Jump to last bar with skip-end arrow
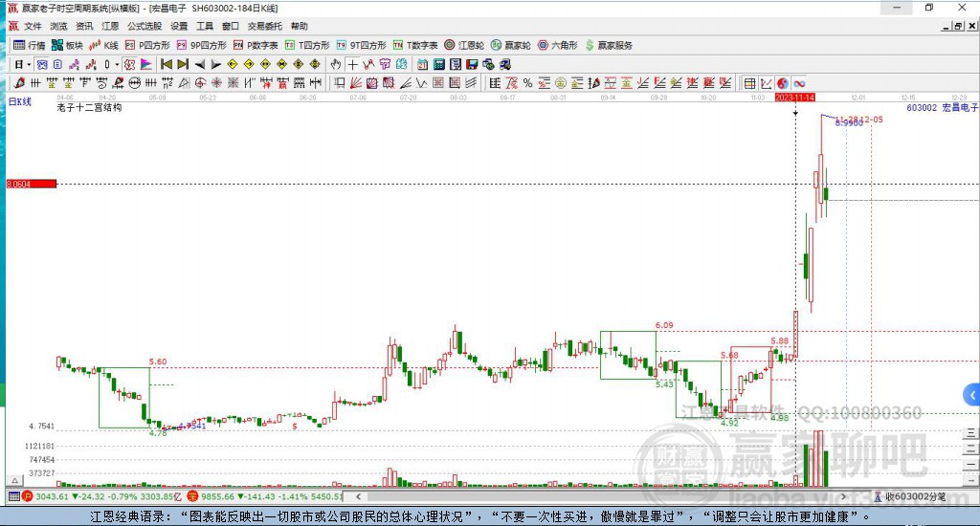 pyautogui.click(x=183, y=64)
